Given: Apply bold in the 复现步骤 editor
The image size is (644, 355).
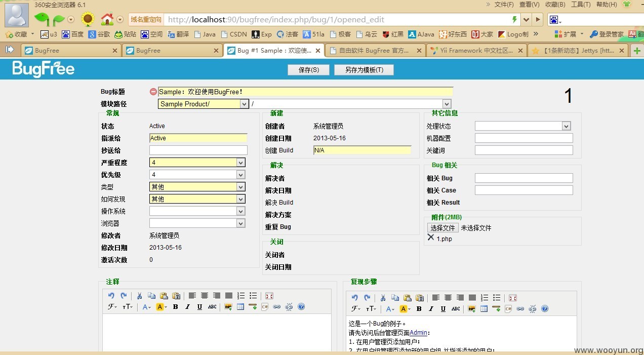Looking at the screenshot, I should 419,309.
